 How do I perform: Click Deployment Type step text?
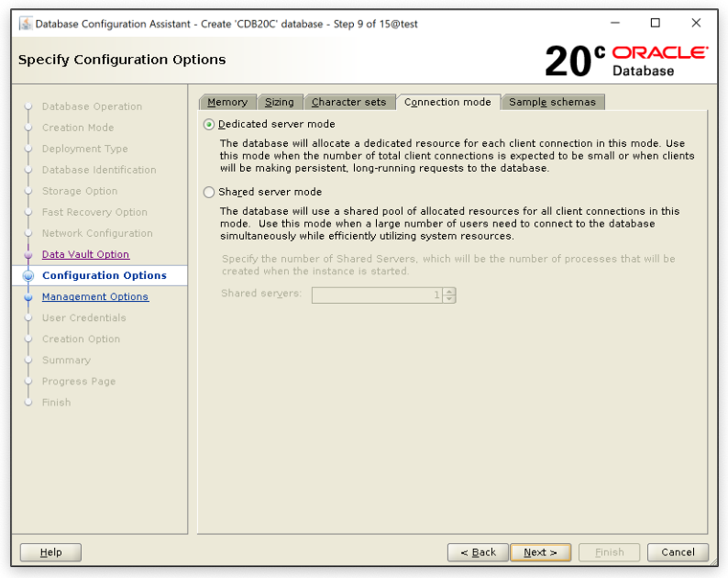pyautogui.click(x=85, y=150)
